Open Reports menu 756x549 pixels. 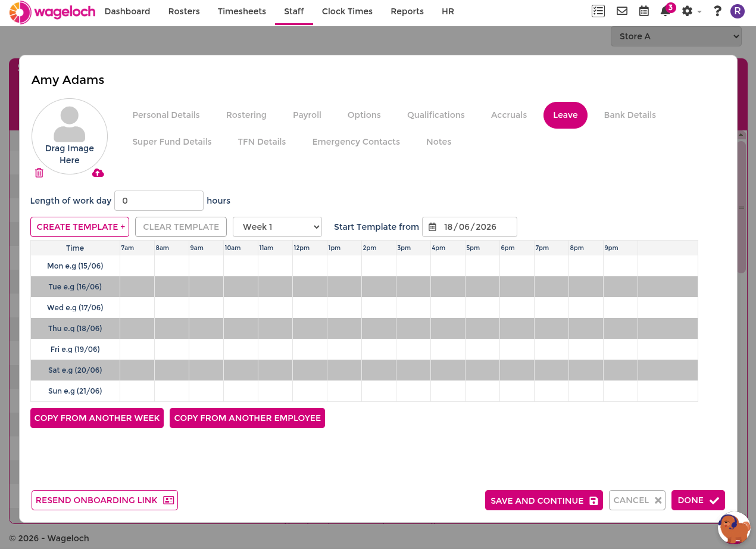[407, 11]
